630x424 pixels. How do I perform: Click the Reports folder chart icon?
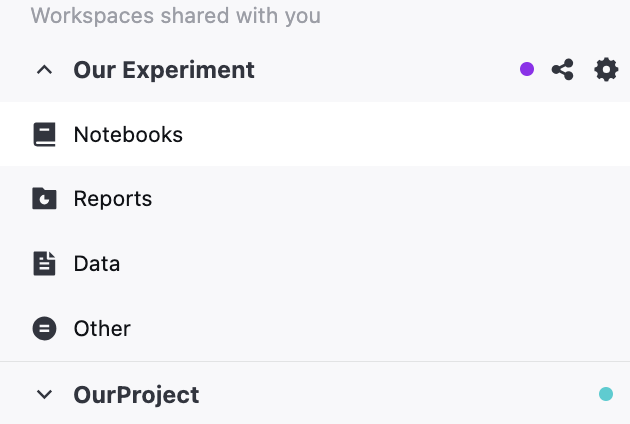pyautogui.click(x=44, y=199)
